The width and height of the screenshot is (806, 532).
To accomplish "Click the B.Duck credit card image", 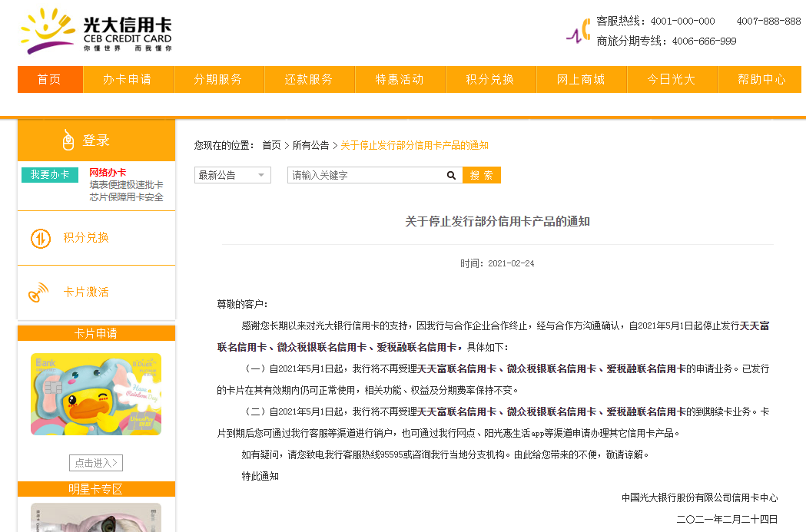I will tap(96, 395).
